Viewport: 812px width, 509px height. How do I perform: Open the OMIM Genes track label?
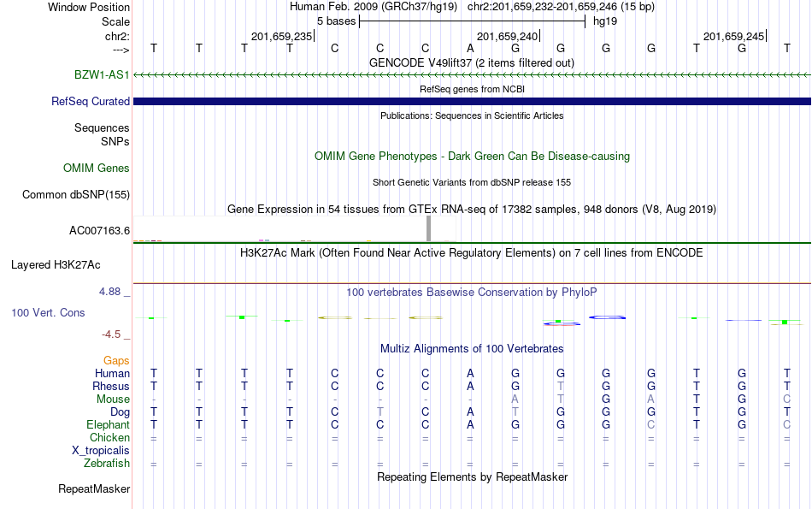(x=97, y=168)
